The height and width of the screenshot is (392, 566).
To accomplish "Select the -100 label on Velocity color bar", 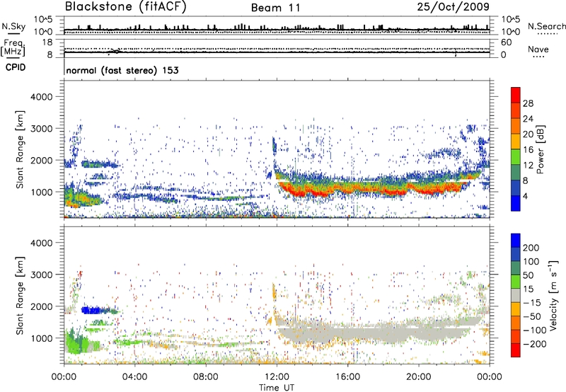I will point(535,330).
